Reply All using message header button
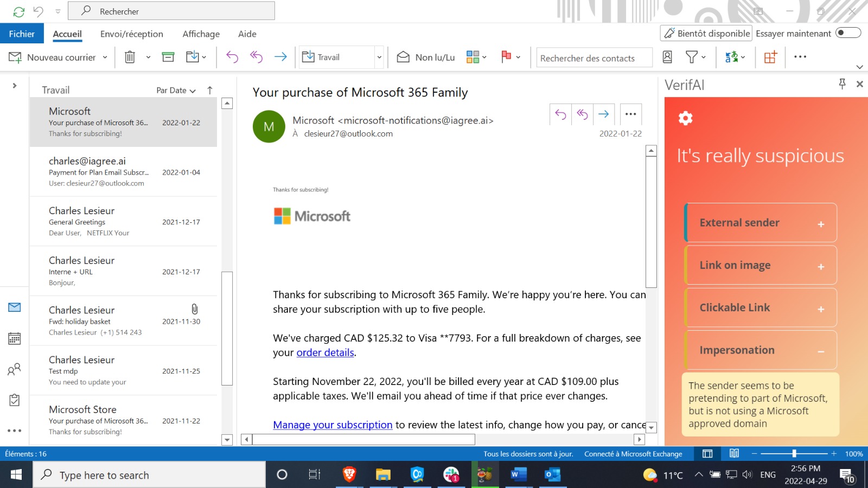 tap(582, 114)
